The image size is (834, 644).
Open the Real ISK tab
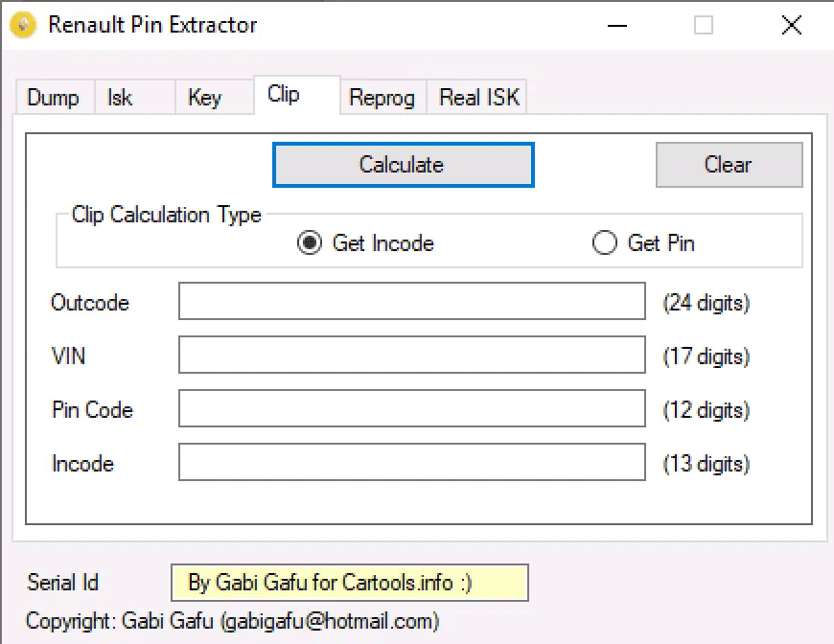(476, 98)
